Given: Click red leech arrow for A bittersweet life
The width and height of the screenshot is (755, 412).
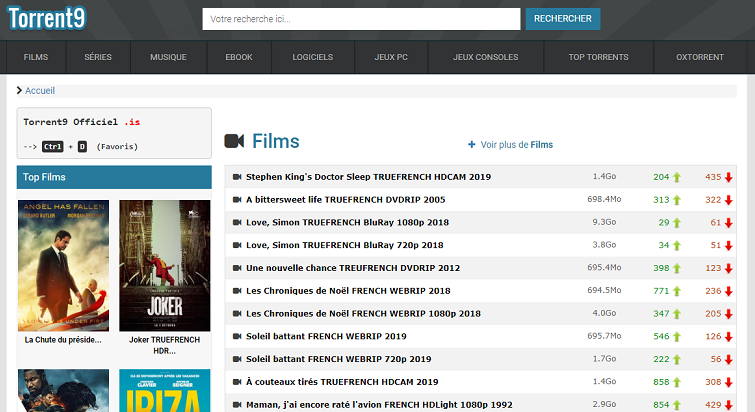Looking at the screenshot, I should pyautogui.click(x=729, y=200).
